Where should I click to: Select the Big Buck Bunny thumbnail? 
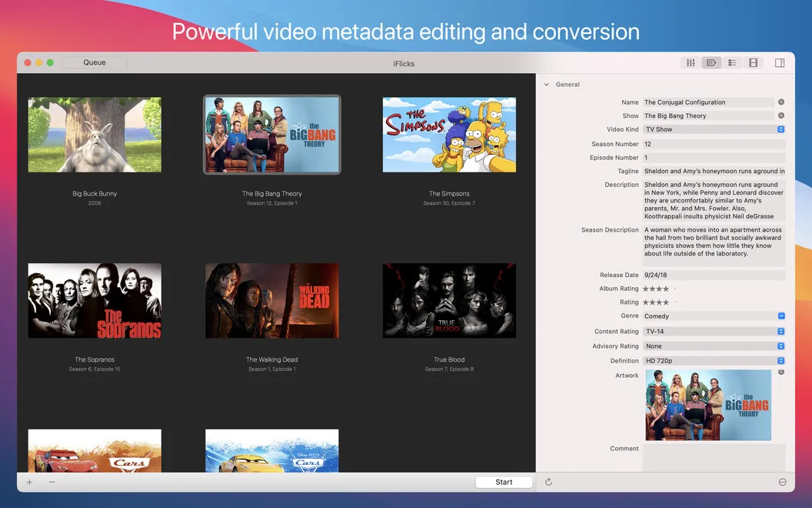(x=95, y=135)
